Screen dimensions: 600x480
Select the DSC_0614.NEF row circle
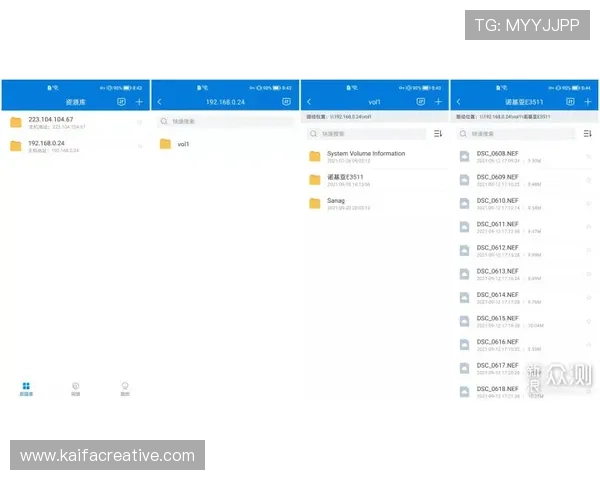[589, 298]
